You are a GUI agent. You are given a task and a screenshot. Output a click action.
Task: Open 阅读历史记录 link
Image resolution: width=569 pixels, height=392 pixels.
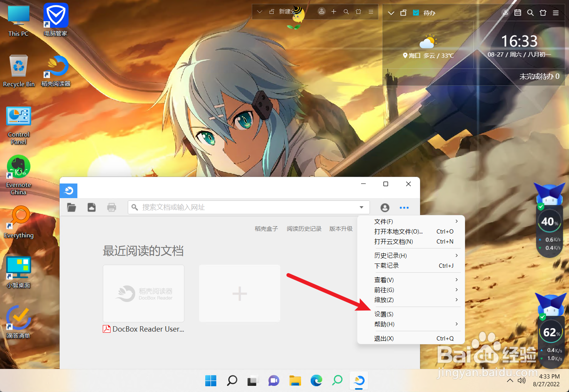(x=304, y=229)
